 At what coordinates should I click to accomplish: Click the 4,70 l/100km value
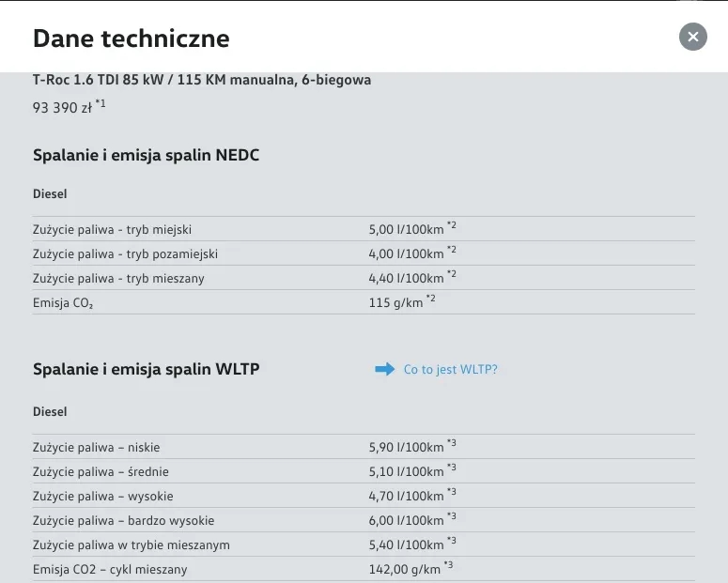click(406, 497)
